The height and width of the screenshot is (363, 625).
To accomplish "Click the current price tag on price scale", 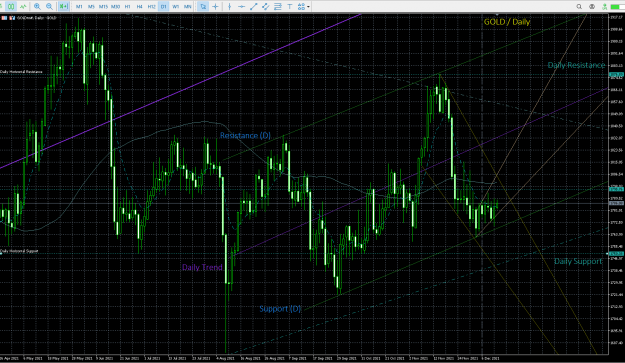I will [616, 203].
